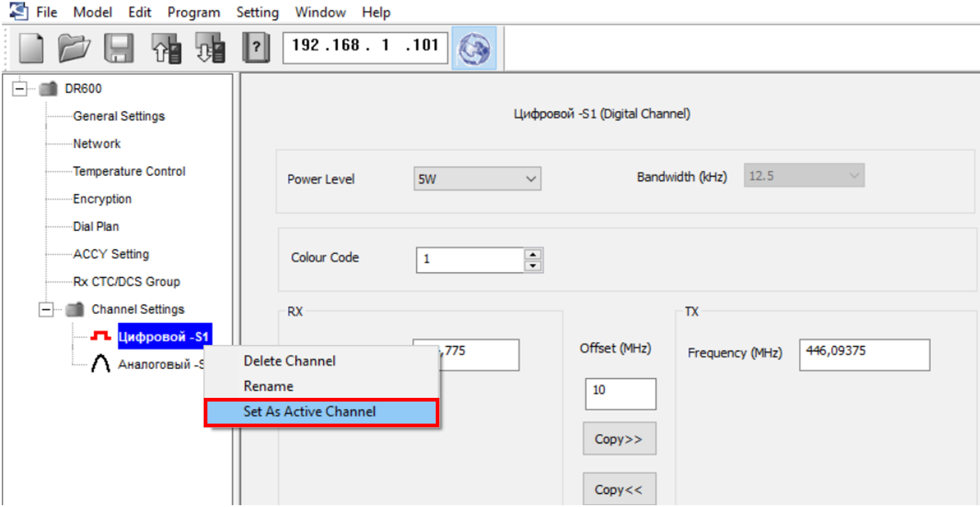Open a file with the folder icon
The width and height of the screenshot is (980, 507).
point(74,48)
